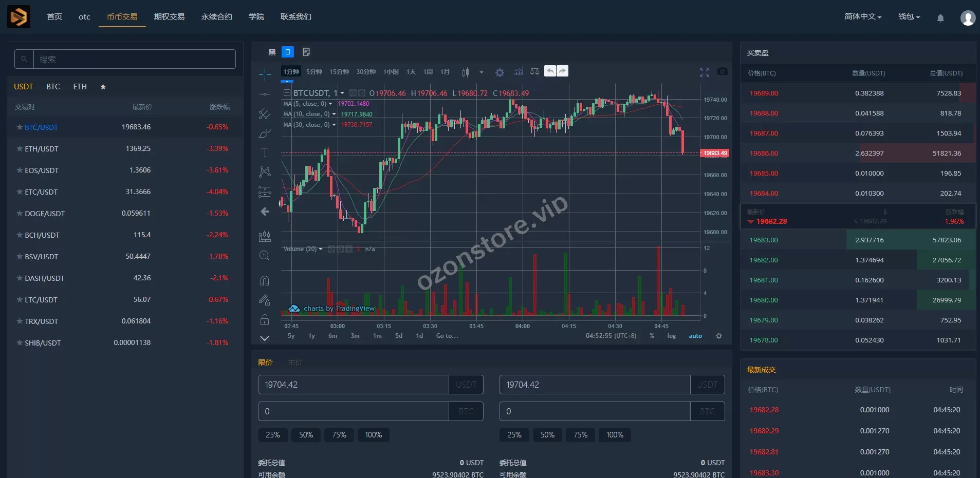The width and height of the screenshot is (980, 478).
Task: Click the zoom in tool
Action: (265, 256)
